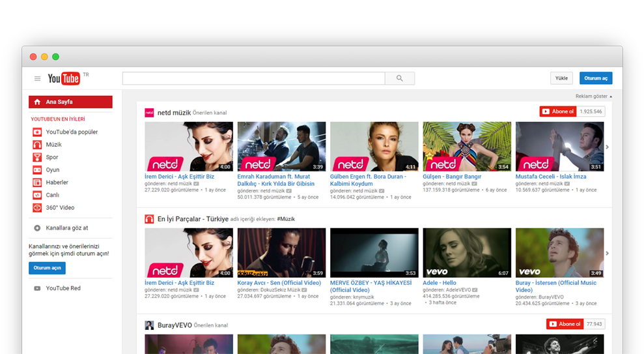Collapse ads using Reklam göster arrow
The width and height of the screenshot is (644, 354).
[x=611, y=96]
